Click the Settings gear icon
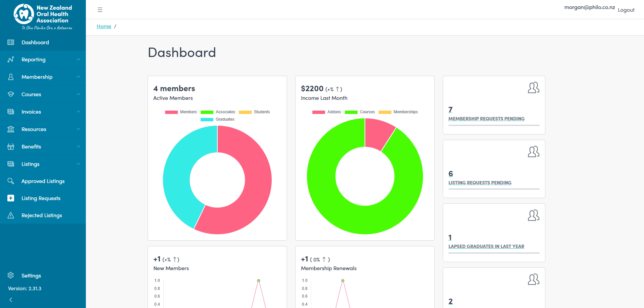644x308 pixels. coord(11,275)
